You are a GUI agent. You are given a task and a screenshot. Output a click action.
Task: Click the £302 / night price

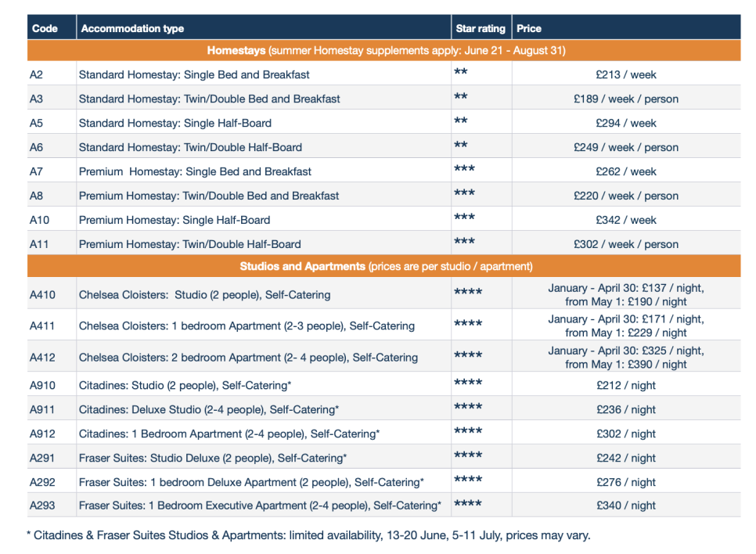pos(626,433)
